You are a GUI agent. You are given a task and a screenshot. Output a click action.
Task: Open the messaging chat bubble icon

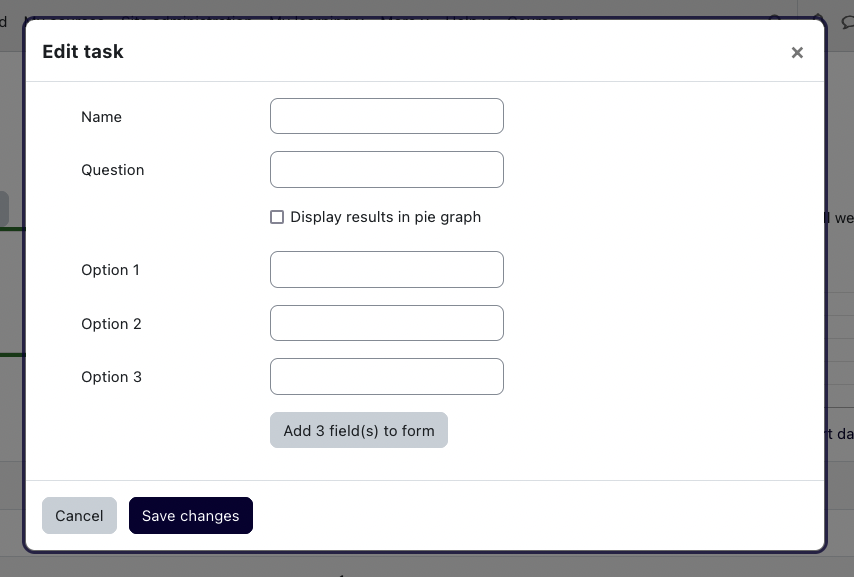coord(847,22)
